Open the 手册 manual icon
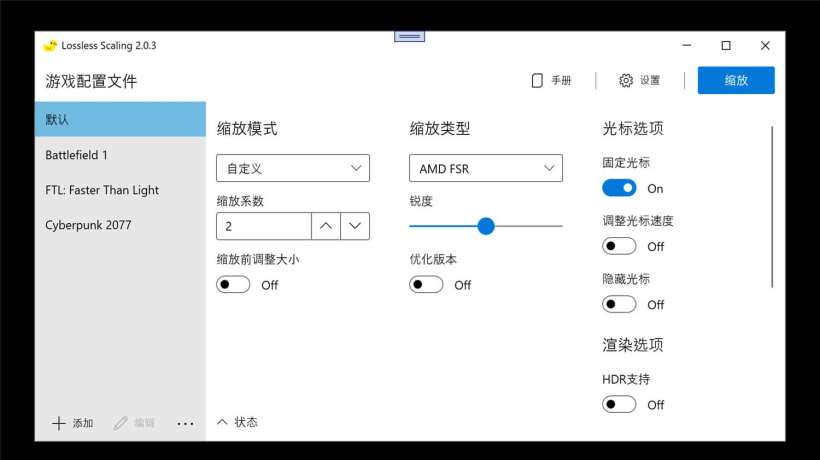 (537, 81)
